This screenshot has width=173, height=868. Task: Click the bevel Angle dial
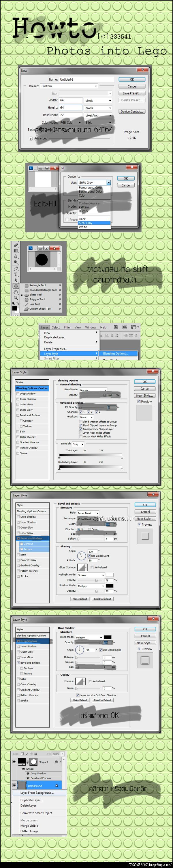click(x=82, y=555)
